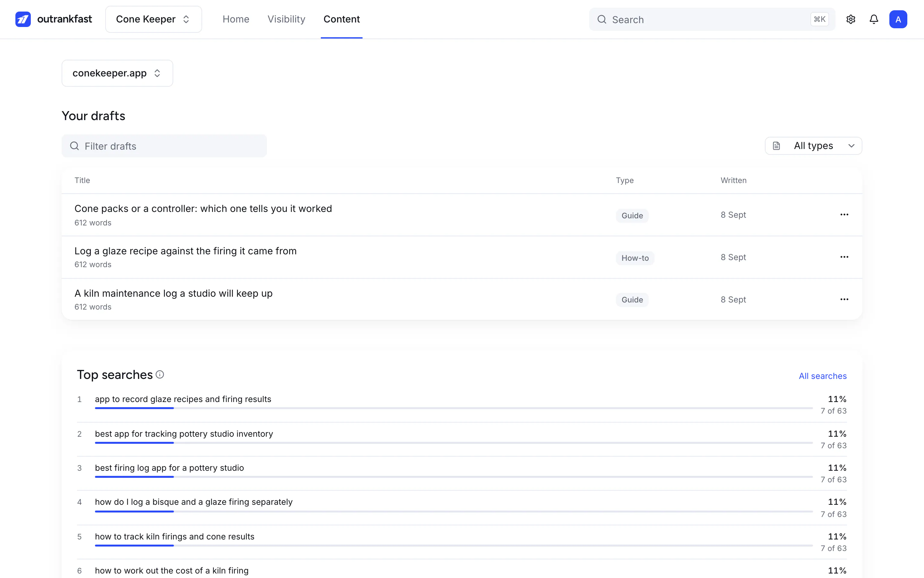Screen dimensions: 924x578
Task: Focus the top Search input field
Action: pyautogui.click(x=712, y=20)
